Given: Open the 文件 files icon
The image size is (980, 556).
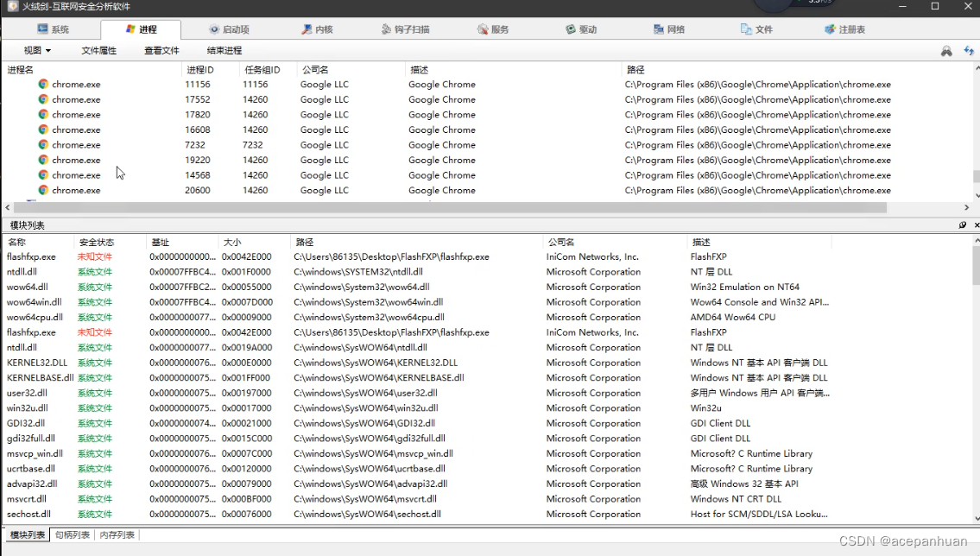Looking at the screenshot, I should click(x=746, y=29).
